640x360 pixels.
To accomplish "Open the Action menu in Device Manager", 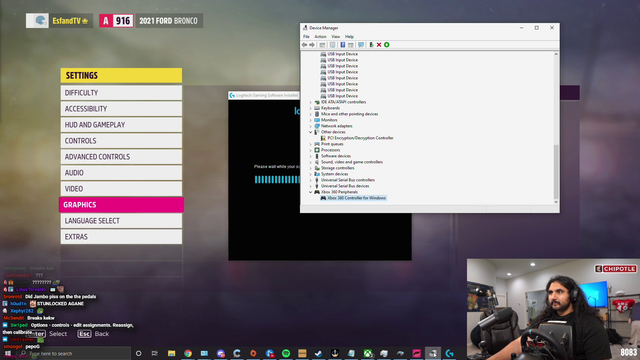I will coord(320,37).
